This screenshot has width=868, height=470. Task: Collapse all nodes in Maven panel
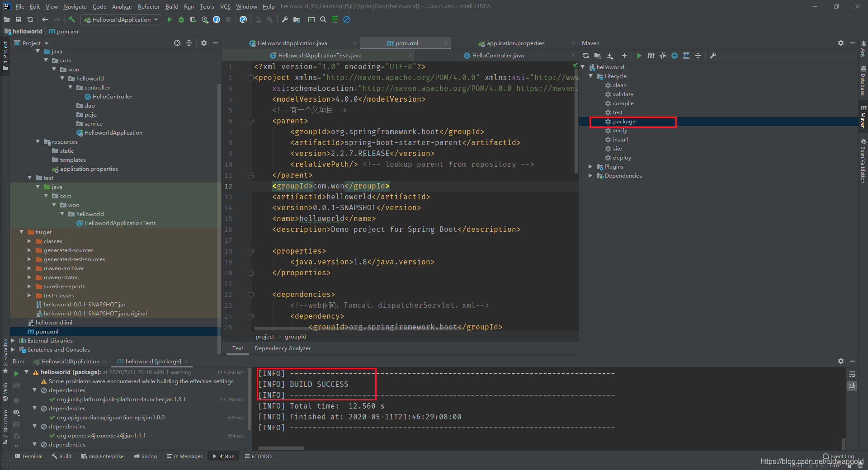coord(698,56)
